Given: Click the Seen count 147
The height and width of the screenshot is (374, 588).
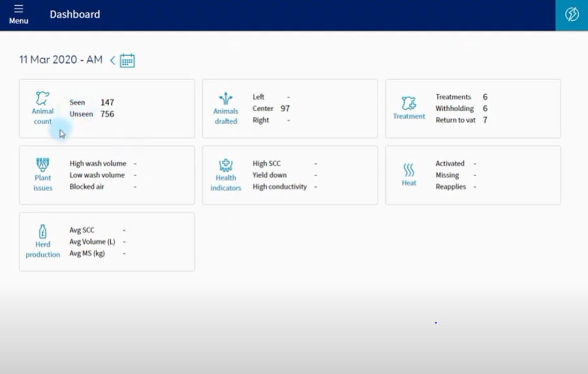Looking at the screenshot, I should pyautogui.click(x=107, y=103).
